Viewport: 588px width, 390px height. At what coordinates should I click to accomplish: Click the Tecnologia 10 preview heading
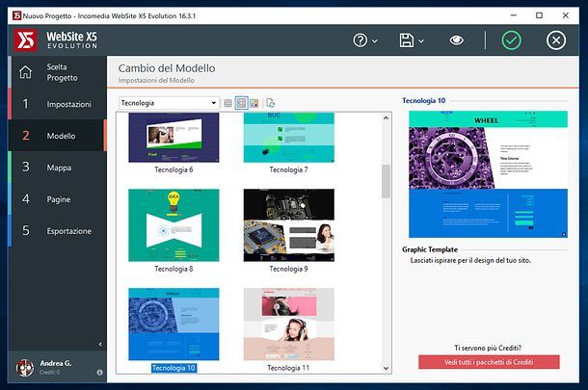424,100
